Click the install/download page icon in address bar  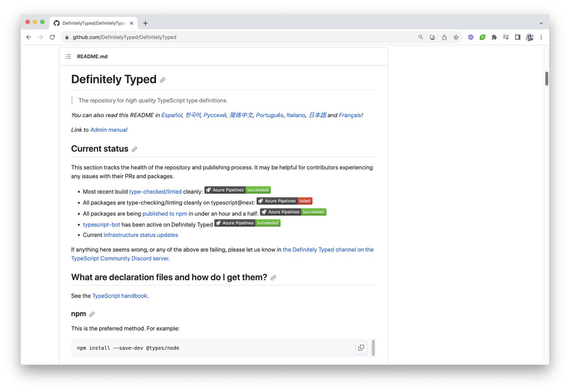[432, 37]
